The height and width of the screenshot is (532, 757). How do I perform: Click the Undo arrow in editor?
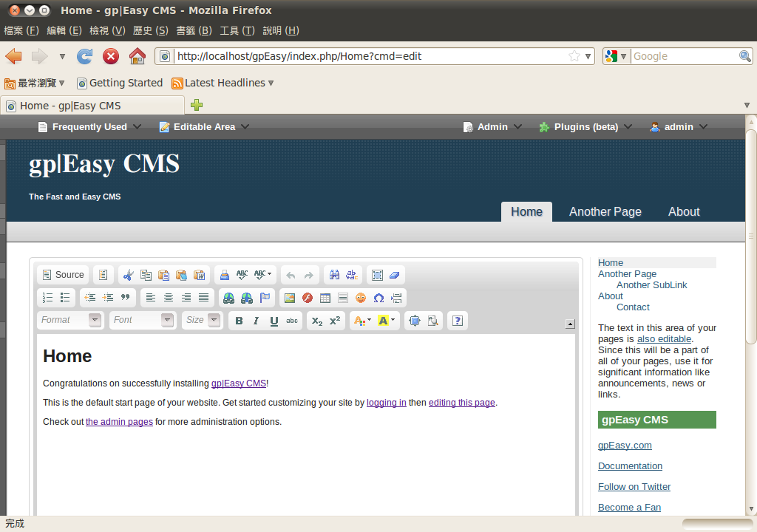[291, 275]
